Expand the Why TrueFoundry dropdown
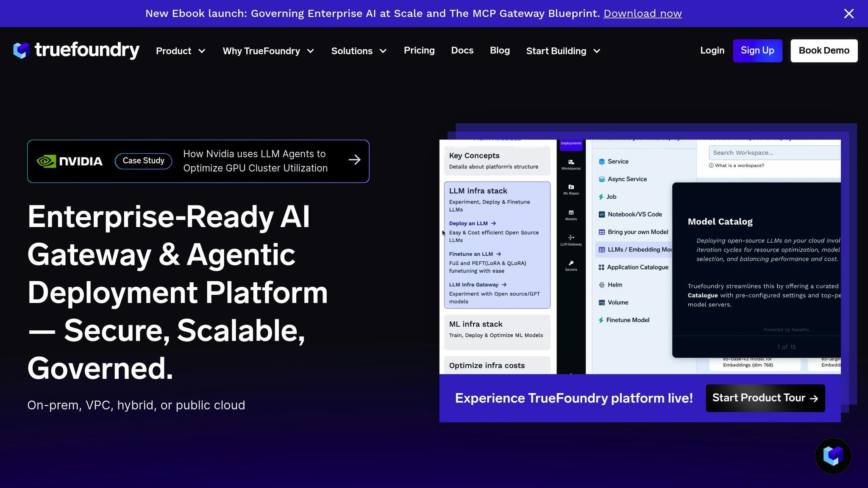 pyautogui.click(x=268, y=51)
